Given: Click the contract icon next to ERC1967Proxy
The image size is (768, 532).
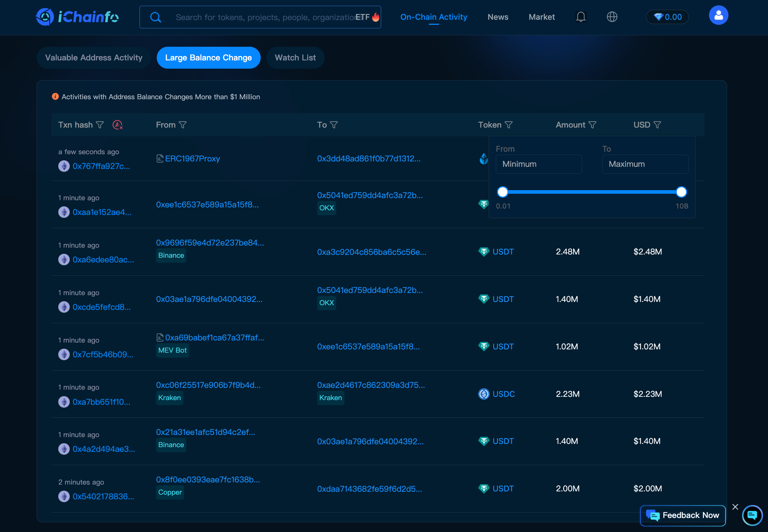Looking at the screenshot, I should pos(160,159).
